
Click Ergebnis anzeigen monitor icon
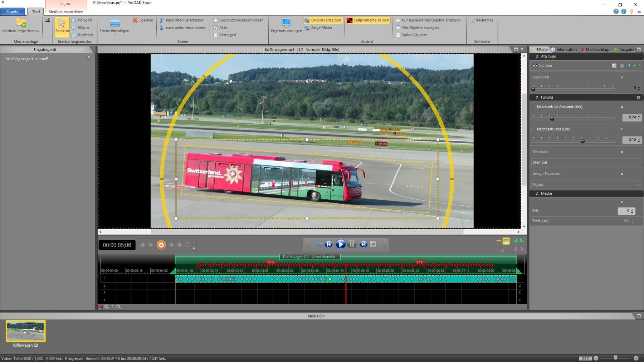click(286, 23)
